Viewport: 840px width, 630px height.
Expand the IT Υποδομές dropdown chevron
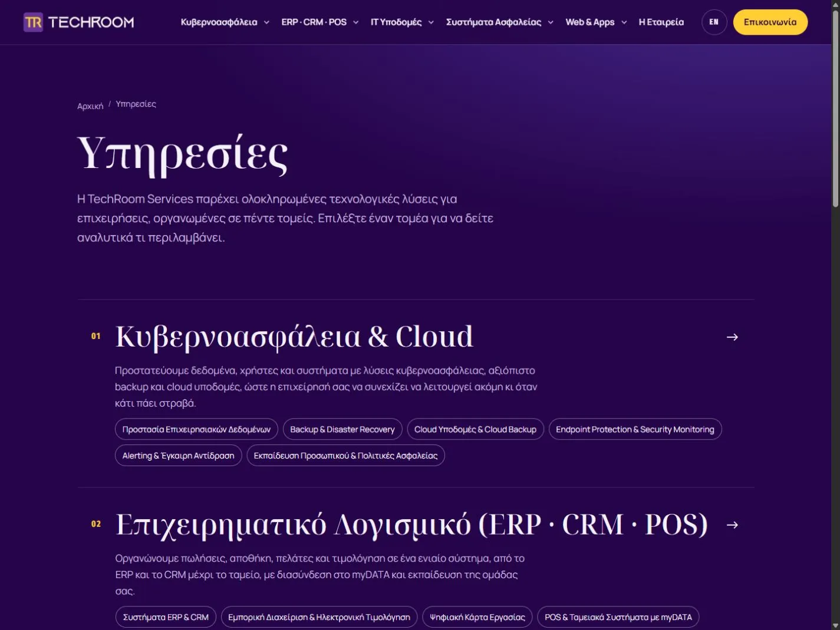431,22
